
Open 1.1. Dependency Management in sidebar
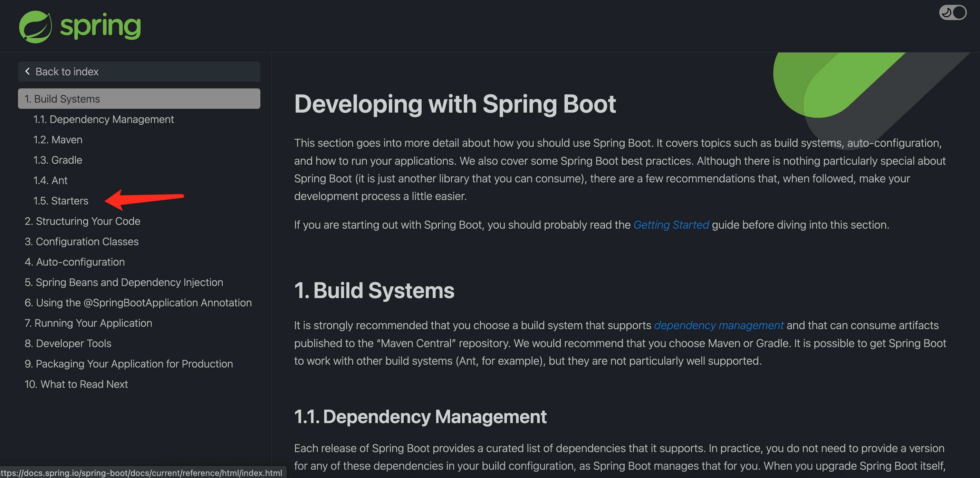(x=104, y=119)
